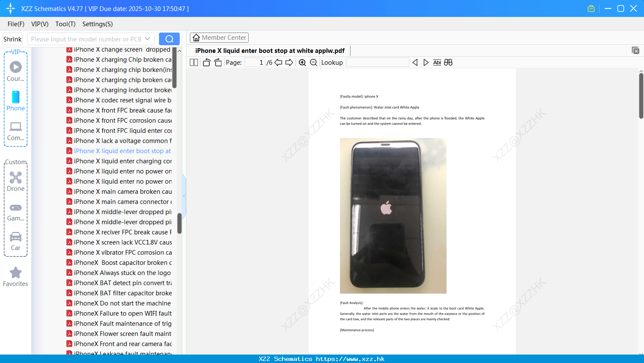Viewport: 644px width, 363px height.
Task: Select the Car category
Action: tap(16, 242)
